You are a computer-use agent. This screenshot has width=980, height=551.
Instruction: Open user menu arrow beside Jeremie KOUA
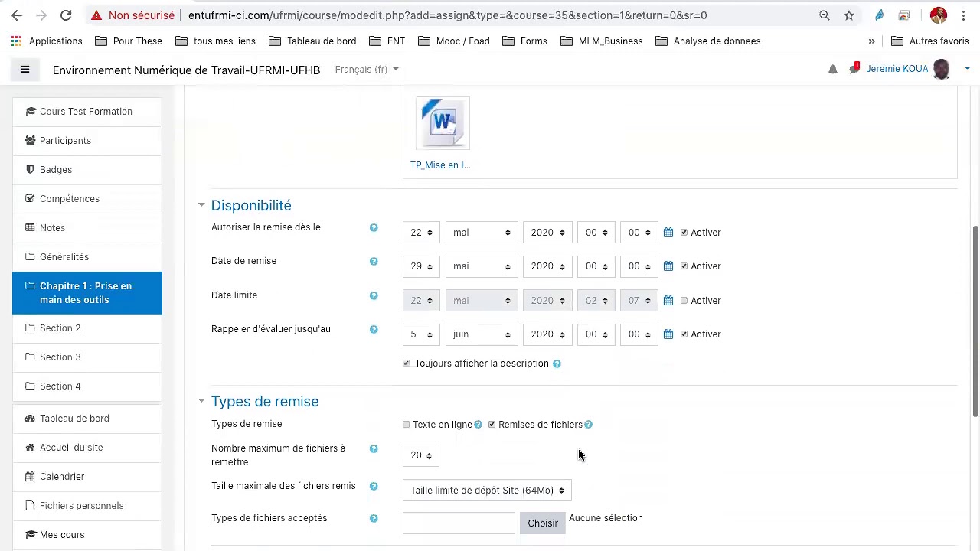coord(967,69)
